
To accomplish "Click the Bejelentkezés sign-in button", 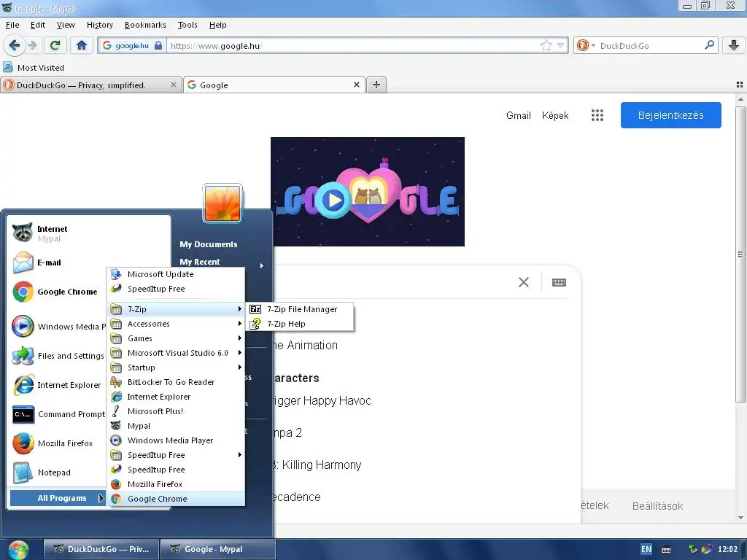I will [x=671, y=115].
